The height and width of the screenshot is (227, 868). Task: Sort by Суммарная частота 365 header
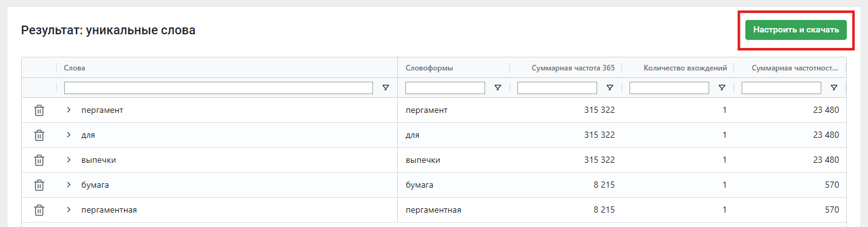point(573,68)
